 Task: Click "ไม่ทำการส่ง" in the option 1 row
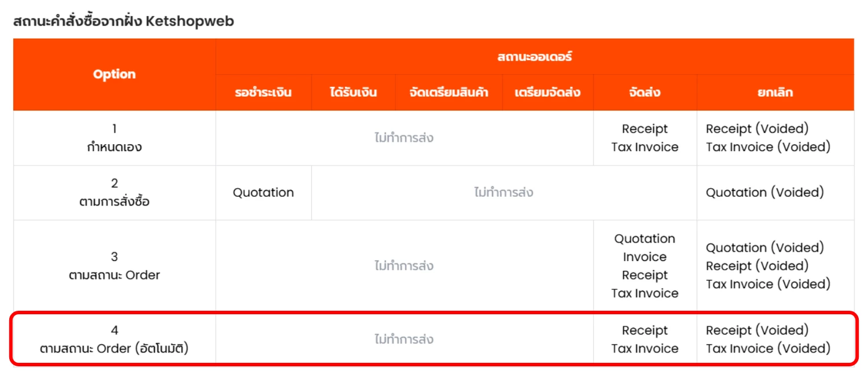[404, 138]
